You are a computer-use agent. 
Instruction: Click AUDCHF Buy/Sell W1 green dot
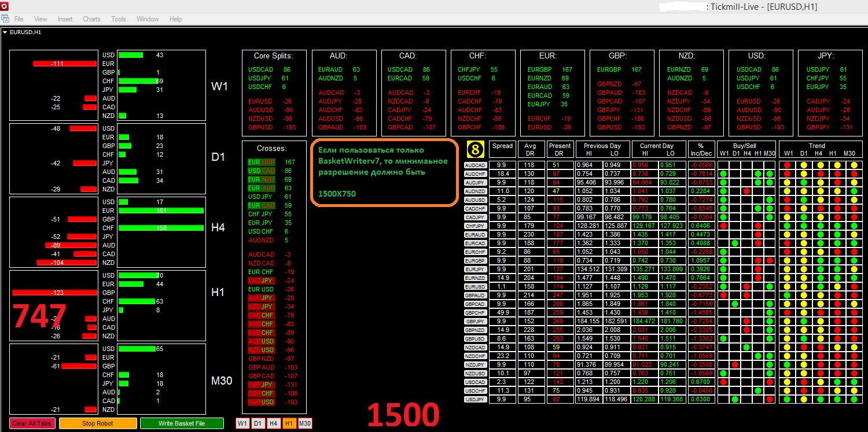[x=723, y=173]
